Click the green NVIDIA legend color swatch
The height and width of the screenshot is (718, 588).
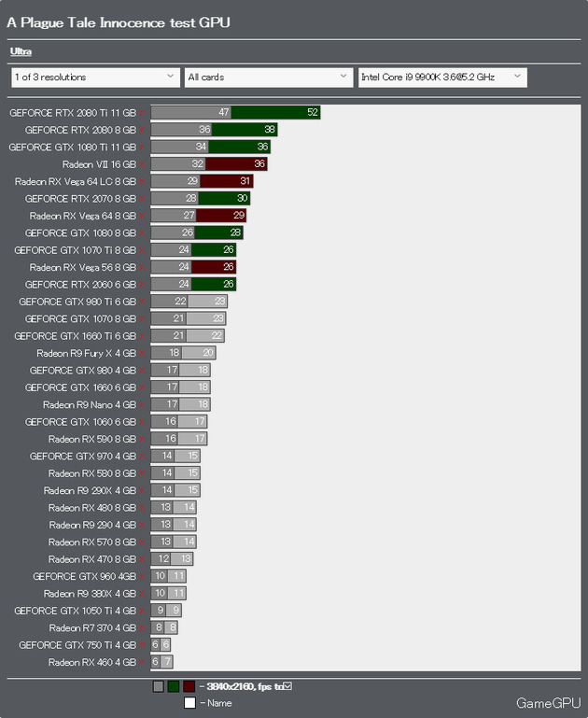coord(174,686)
